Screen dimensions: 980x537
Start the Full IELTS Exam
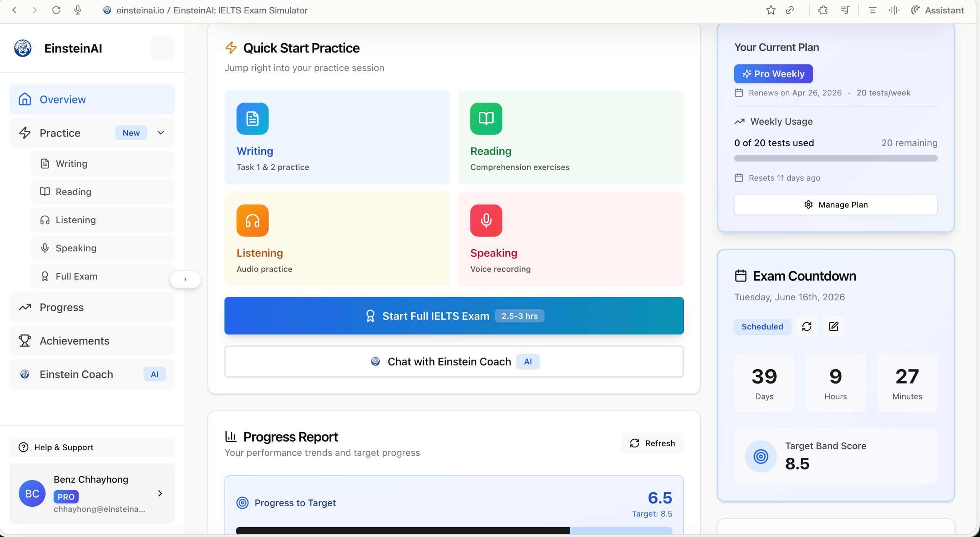(x=454, y=316)
